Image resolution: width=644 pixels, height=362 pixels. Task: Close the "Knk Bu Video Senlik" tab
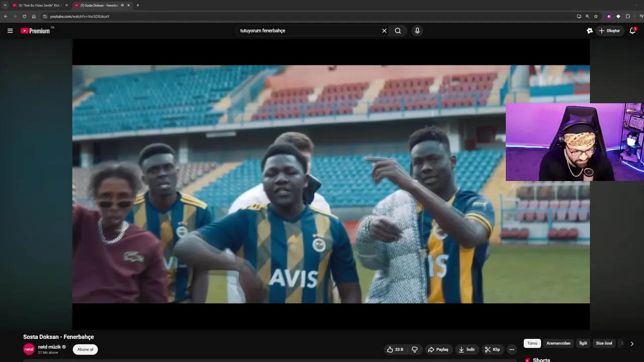click(66, 5)
